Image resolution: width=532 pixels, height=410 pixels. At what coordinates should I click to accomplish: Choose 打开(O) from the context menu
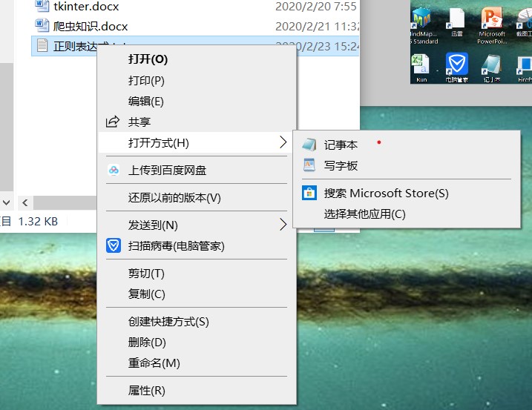[148, 59]
